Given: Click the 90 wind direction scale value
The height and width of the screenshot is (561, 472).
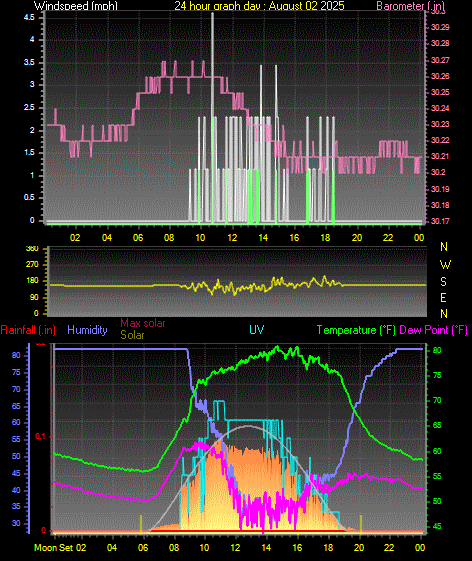Looking at the screenshot, I should (34, 298).
